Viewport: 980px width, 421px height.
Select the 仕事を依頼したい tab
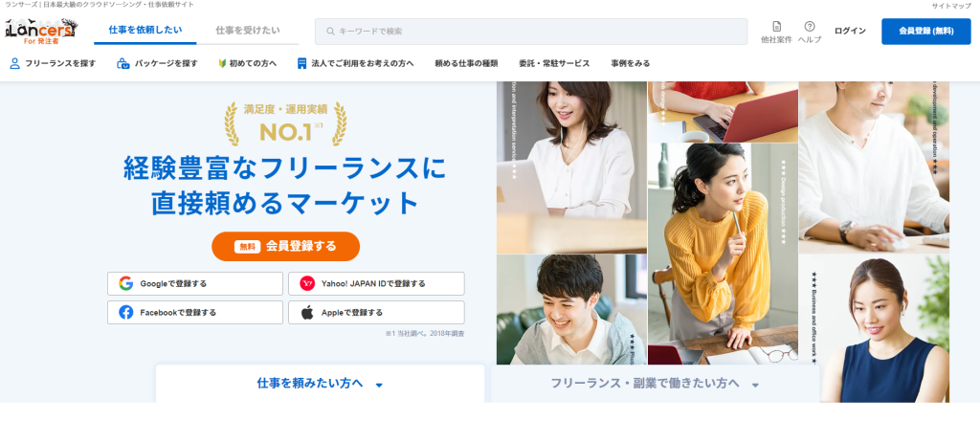point(145,30)
